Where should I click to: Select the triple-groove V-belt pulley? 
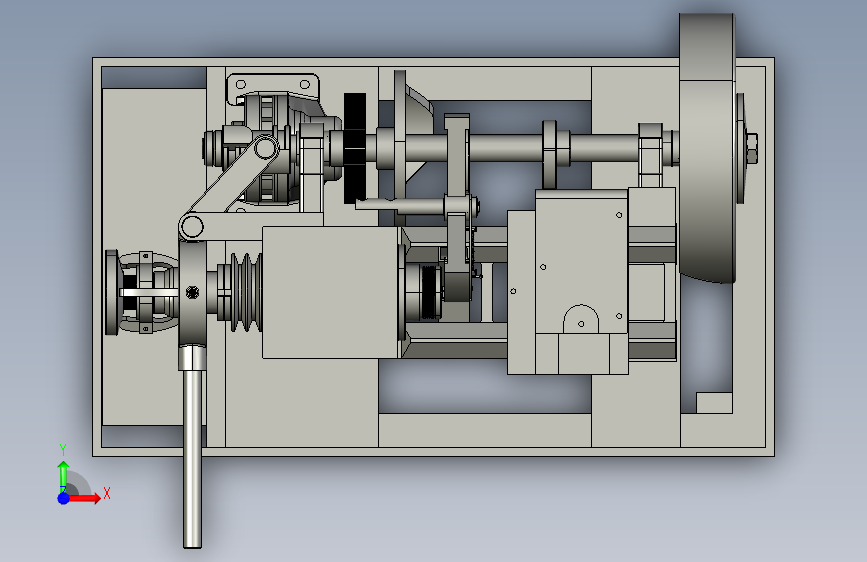247,293
